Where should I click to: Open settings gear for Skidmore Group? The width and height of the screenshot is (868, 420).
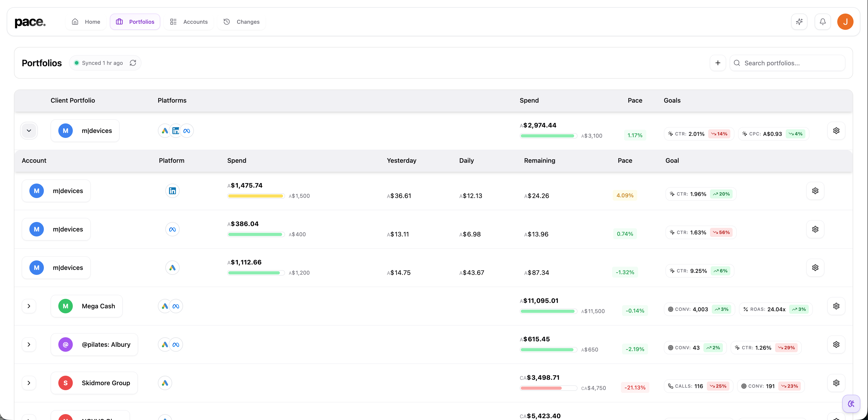point(836,383)
